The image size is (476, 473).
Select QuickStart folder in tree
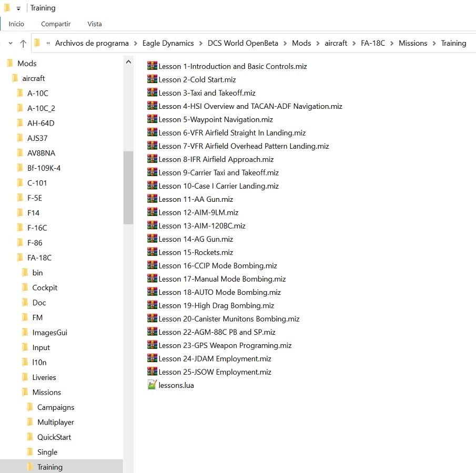54,437
